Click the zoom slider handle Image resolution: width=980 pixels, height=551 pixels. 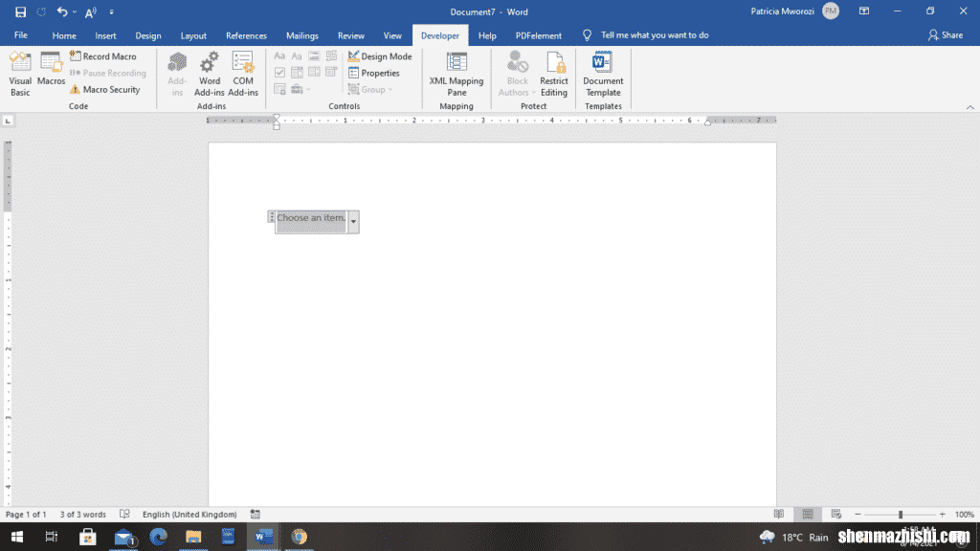(901, 514)
